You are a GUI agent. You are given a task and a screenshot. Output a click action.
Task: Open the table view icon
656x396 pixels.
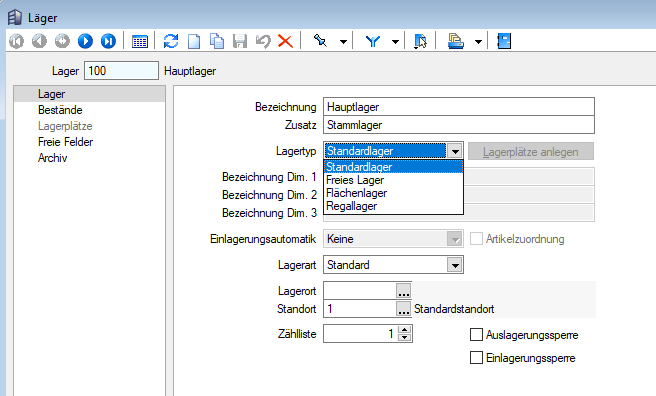[140, 41]
